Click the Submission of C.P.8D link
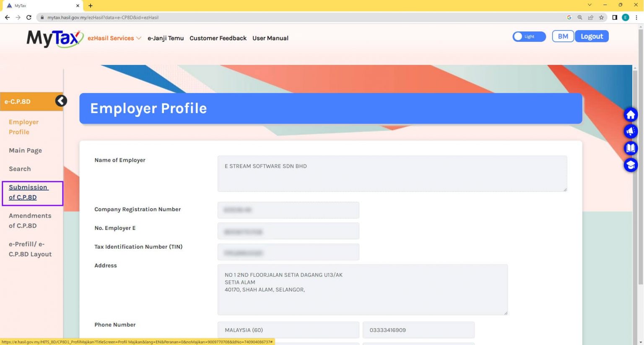The image size is (644, 345). (x=29, y=192)
